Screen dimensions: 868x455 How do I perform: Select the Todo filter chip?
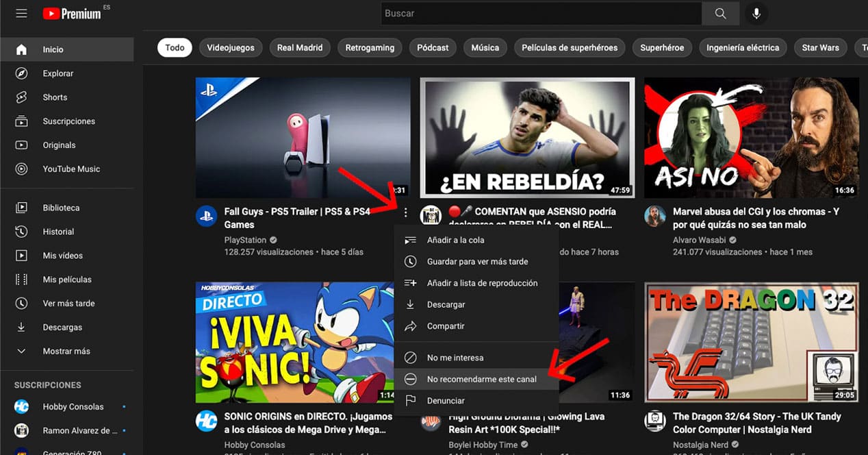pyautogui.click(x=174, y=47)
